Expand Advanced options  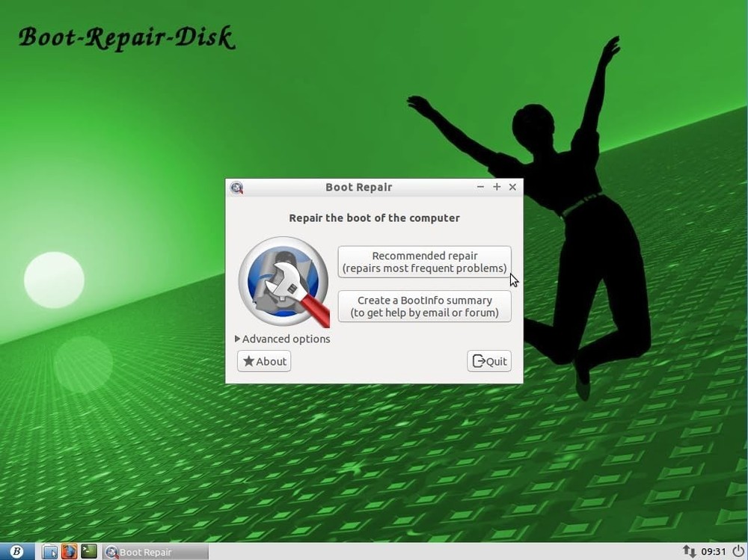click(282, 339)
